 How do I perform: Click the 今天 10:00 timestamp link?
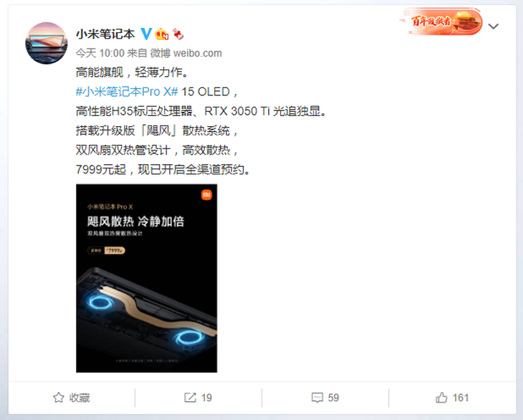pos(100,53)
